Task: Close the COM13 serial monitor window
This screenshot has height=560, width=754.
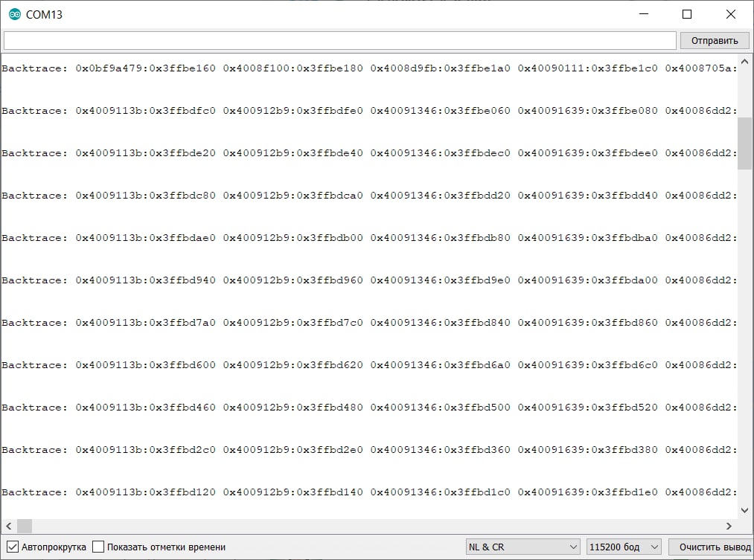Action: (x=731, y=14)
